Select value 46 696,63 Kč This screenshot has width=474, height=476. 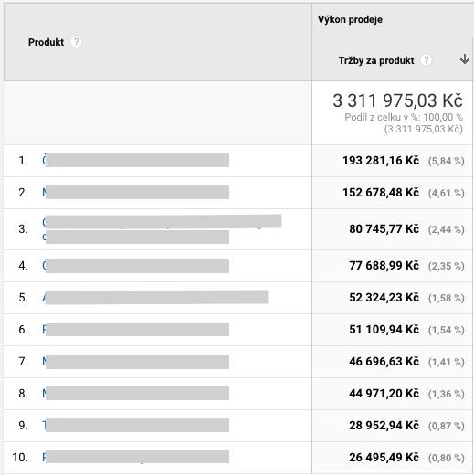pyautogui.click(x=384, y=362)
